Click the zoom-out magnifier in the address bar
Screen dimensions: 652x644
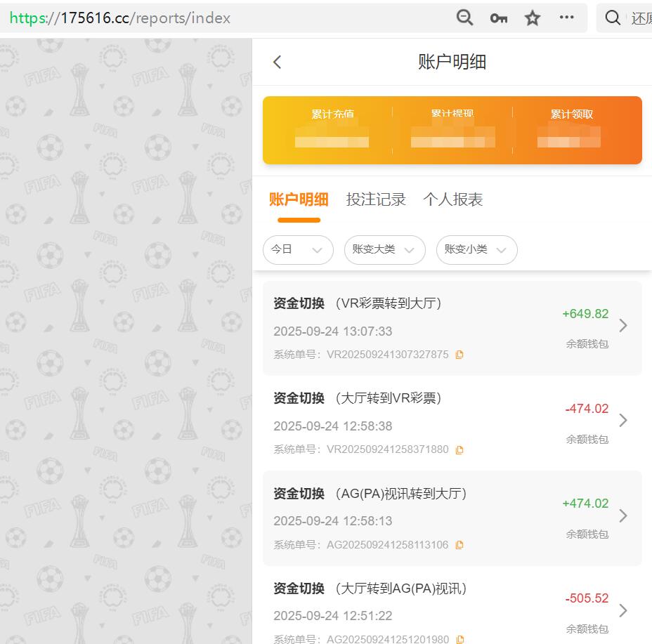(x=464, y=18)
